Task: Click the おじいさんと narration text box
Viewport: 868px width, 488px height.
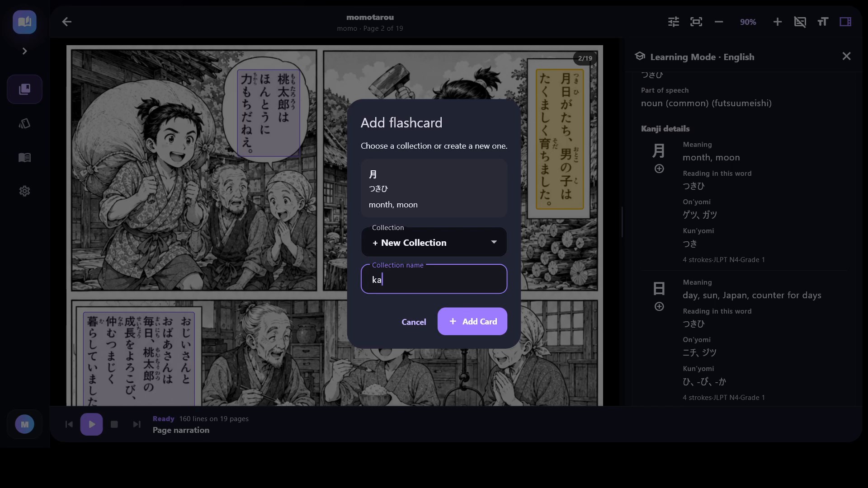Action: click(139, 358)
